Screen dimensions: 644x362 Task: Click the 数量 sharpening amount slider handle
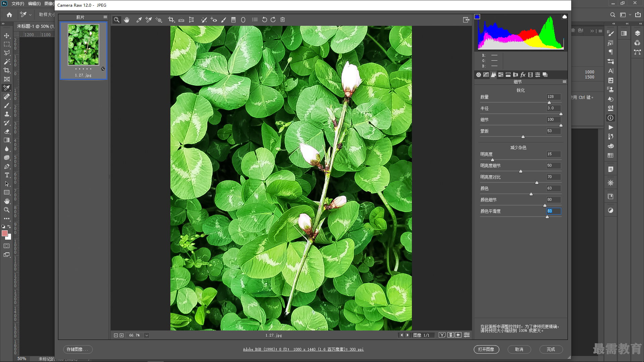pyautogui.click(x=549, y=103)
